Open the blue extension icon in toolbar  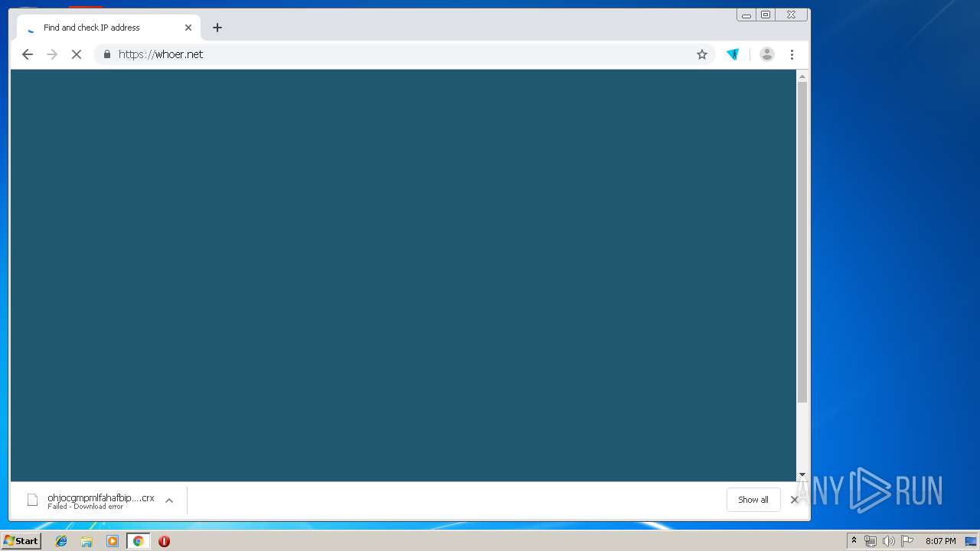(733, 54)
